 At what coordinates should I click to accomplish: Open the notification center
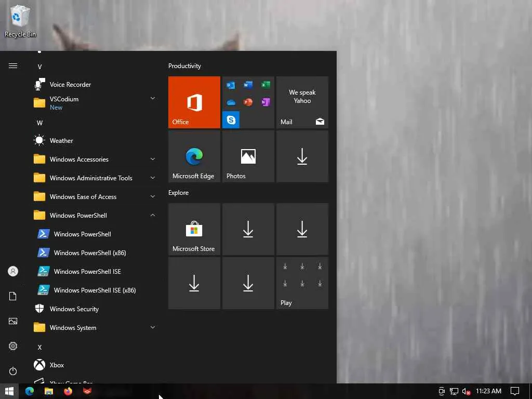click(x=515, y=391)
